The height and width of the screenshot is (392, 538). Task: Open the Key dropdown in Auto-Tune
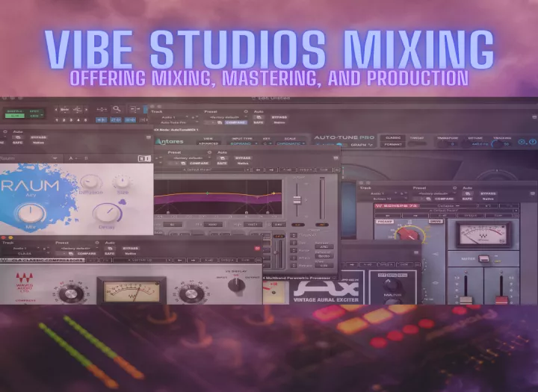[x=267, y=143]
